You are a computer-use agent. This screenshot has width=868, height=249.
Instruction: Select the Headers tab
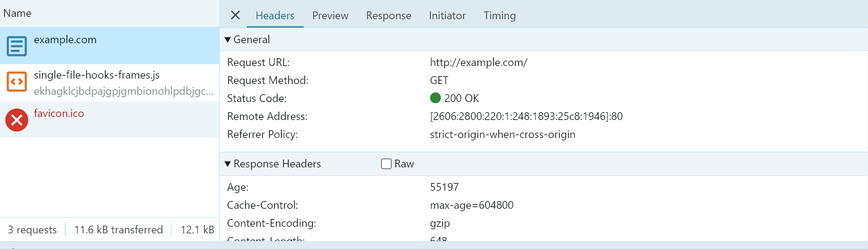point(275,16)
